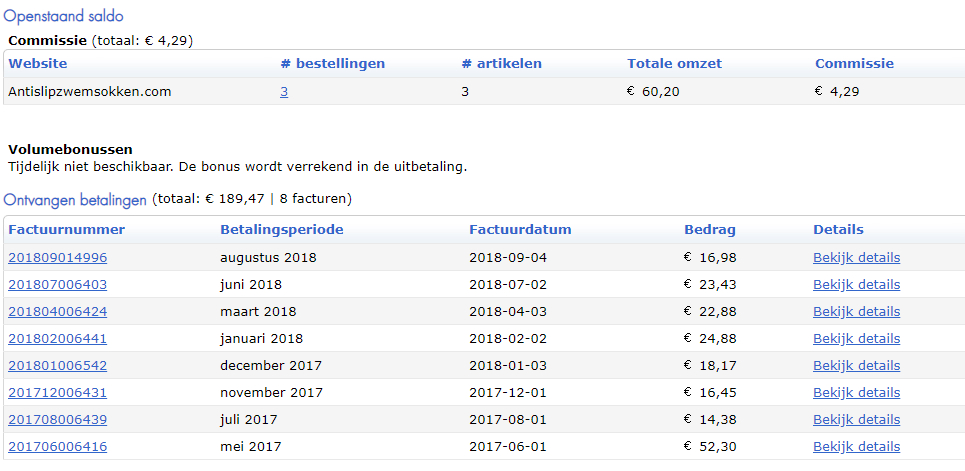Viewport: 965px width, 471px height.
Task: Open invoice 201708006439
Action: (x=57, y=420)
